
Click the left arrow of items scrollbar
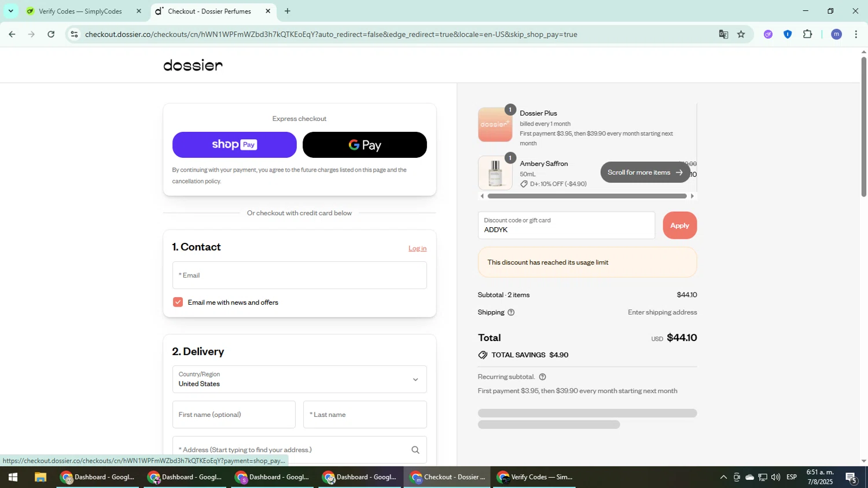click(482, 196)
